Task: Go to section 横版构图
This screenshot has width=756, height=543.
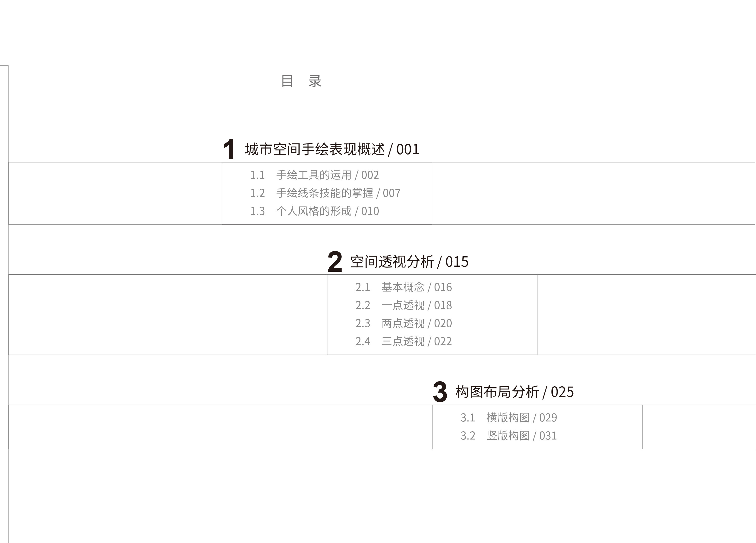Action: (x=508, y=418)
